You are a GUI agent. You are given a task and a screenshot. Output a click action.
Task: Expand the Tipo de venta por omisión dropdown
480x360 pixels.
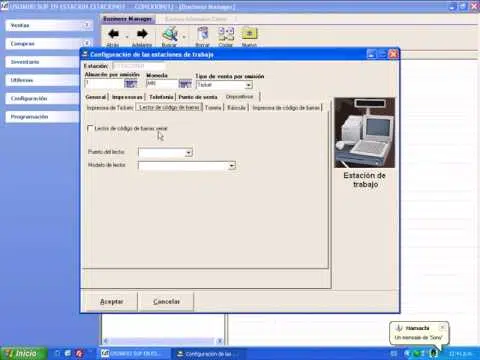[x=249, y=85]
